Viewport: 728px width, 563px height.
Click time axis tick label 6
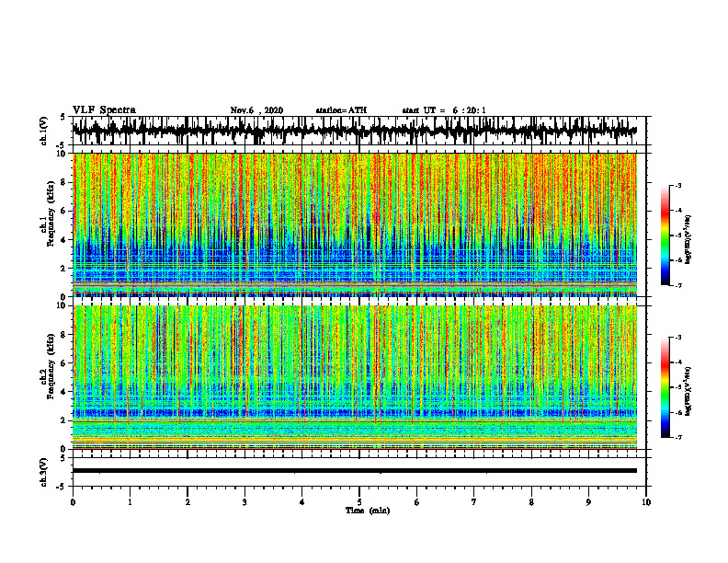coord(417,502)
